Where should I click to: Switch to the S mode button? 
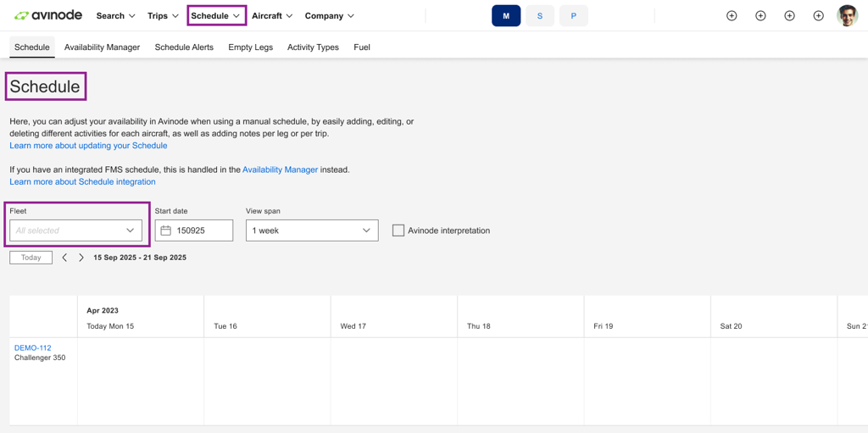(540, 16)
